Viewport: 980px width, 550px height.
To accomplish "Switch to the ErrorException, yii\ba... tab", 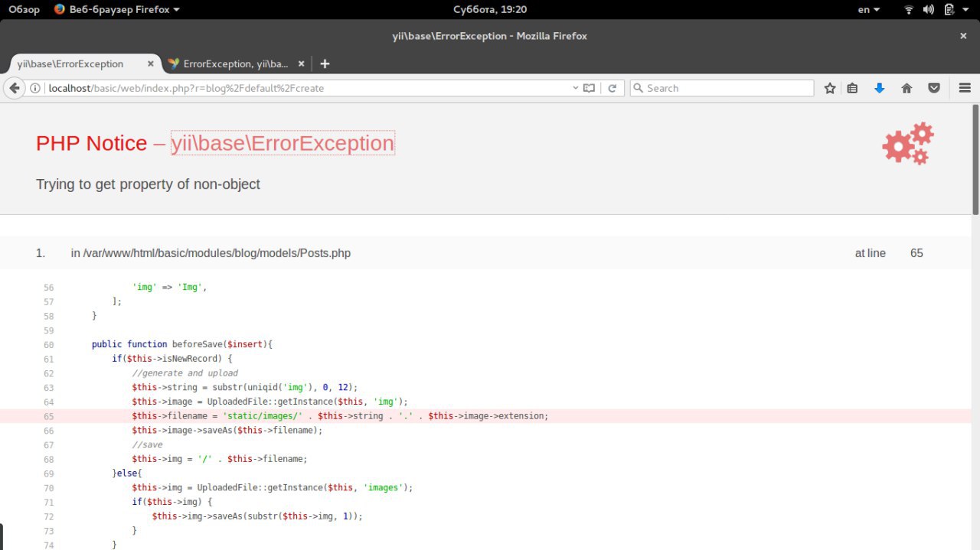I will (236, 64).
